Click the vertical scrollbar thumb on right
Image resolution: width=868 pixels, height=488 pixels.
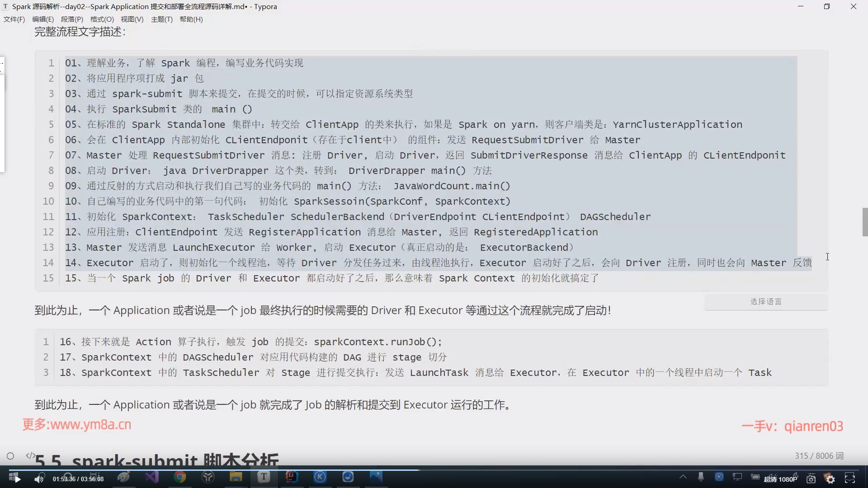865,222
